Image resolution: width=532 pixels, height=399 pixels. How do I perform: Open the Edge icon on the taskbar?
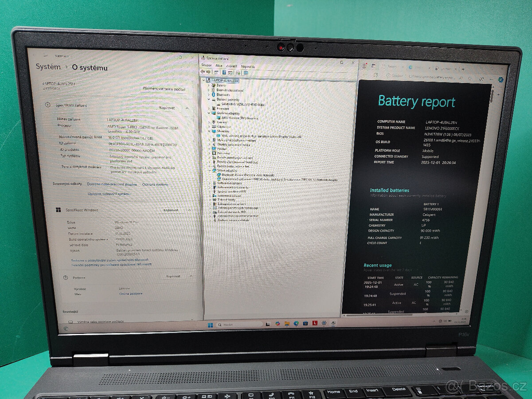296,323
